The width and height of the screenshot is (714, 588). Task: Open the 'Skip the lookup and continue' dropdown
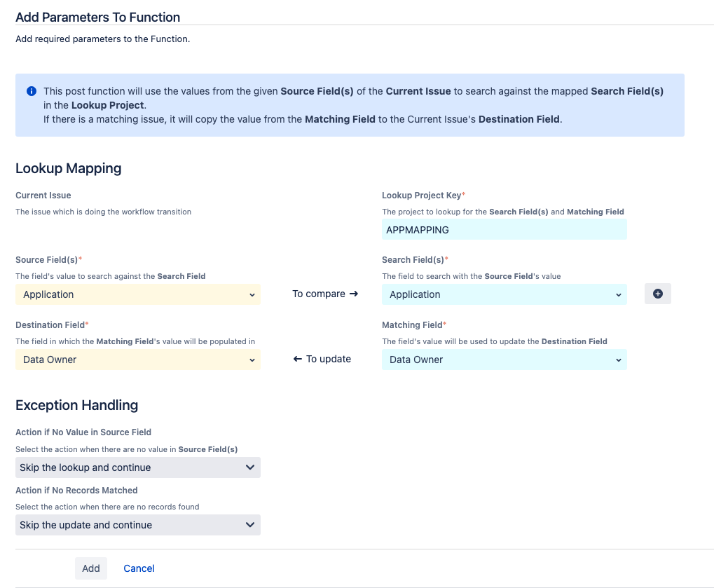click(x=137, y=467)
